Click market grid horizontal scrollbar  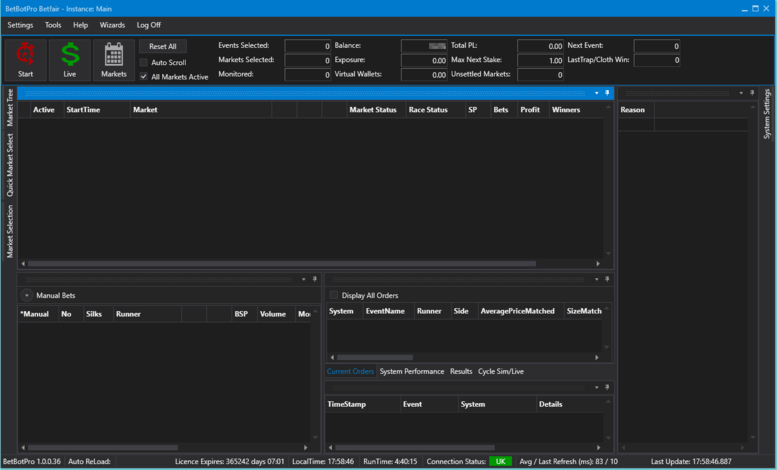(x=281, y=264)
